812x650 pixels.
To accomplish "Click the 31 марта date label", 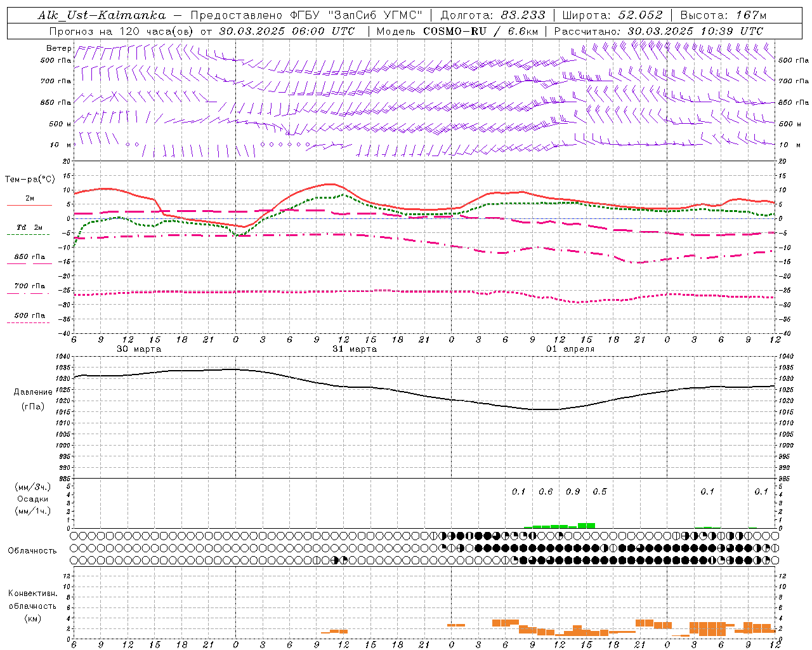I will pyautogui.click(x=355, y=349).
